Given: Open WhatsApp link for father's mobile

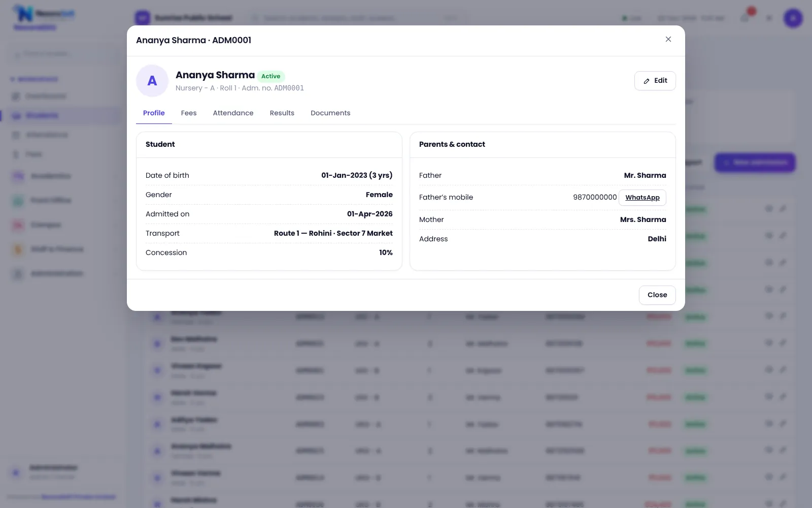Looking at the screenshot, I should (642, 198).
